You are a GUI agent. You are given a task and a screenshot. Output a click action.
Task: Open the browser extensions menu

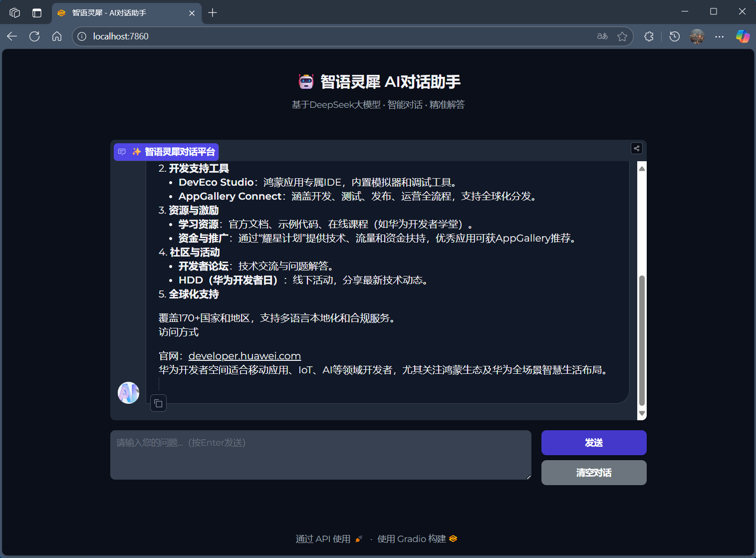tap(649, 36)
